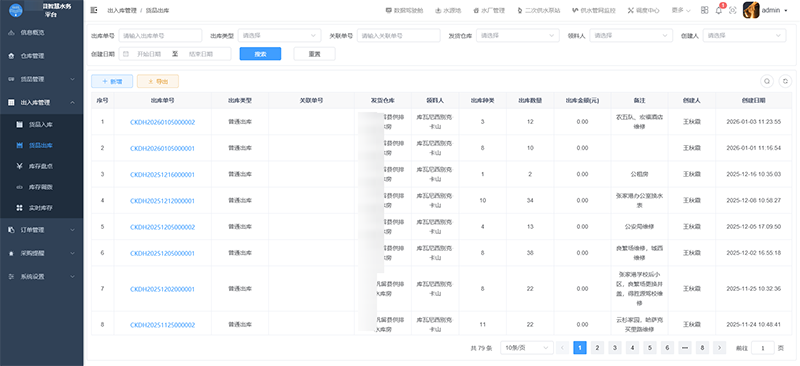Open order link CKDH20251125000002
The width and height of the screenshot is (800, 366).
coord(162,325)
